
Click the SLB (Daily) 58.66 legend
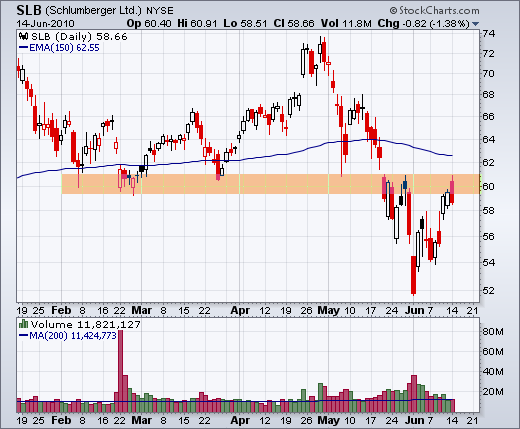79,36
